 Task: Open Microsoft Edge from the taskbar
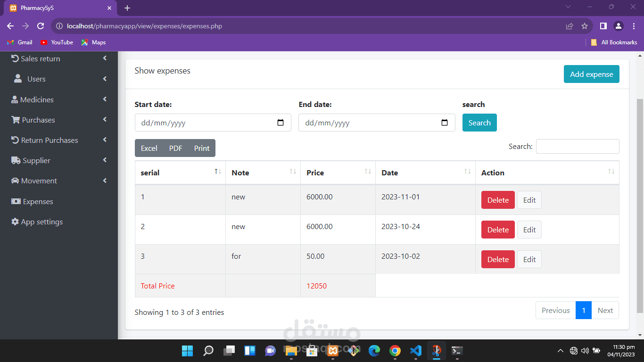tap(374, 351)
